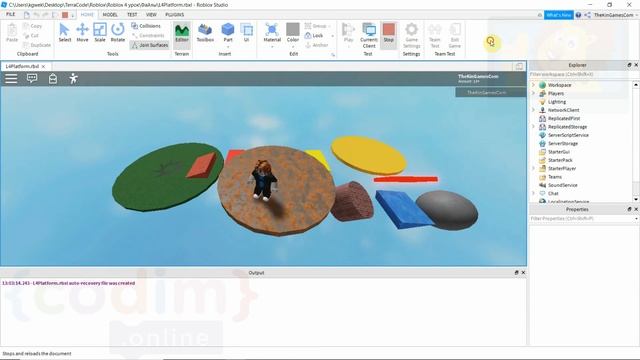This screenshot has width=640, height=360.
Task: Open the in-game hamburger menu
Action: (11, 78)
